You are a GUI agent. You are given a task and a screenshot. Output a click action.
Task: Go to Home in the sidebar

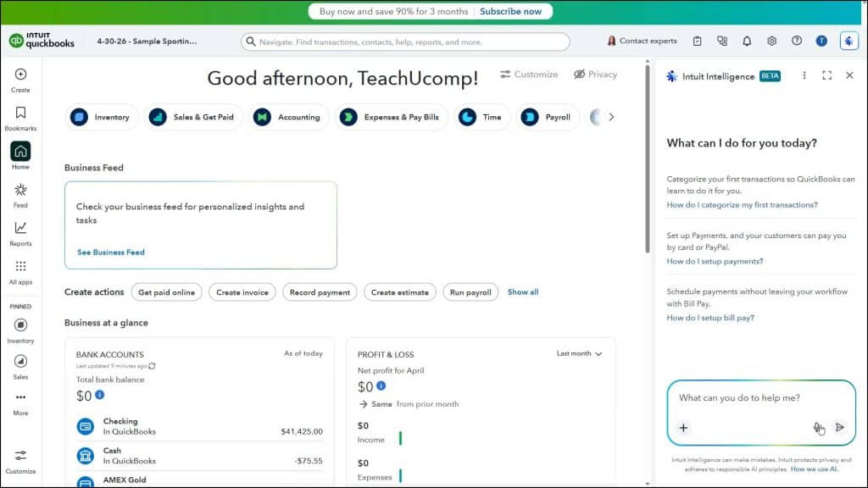pyautogui.click(x=20, y=156)
